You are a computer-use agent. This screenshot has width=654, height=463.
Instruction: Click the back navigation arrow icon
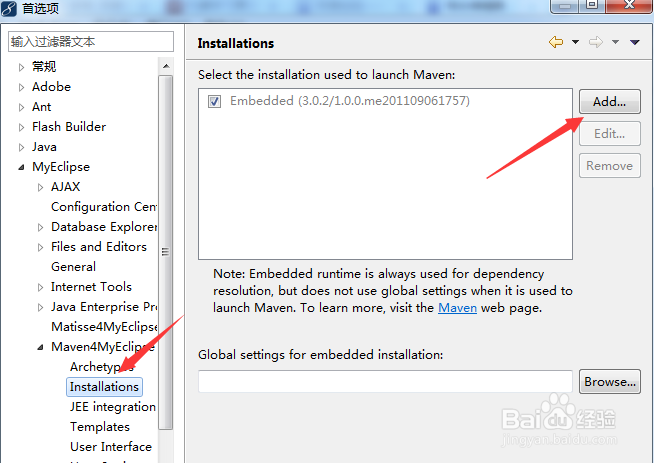tap(556, 42)
